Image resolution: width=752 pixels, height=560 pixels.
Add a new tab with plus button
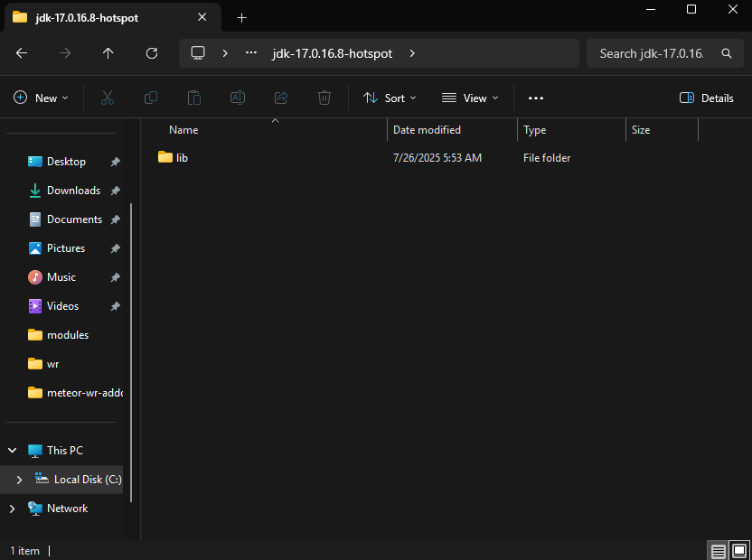[241, 17]
